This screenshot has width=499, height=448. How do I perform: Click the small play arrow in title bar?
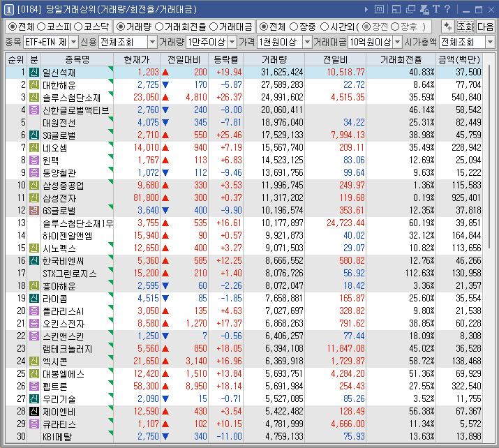tap(366, 10)
